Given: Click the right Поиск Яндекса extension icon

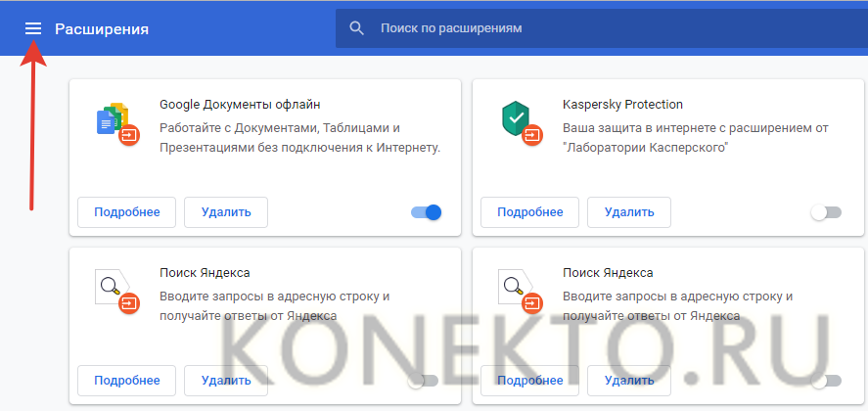Looking at the screenshot, I should (x=519, y=290).
